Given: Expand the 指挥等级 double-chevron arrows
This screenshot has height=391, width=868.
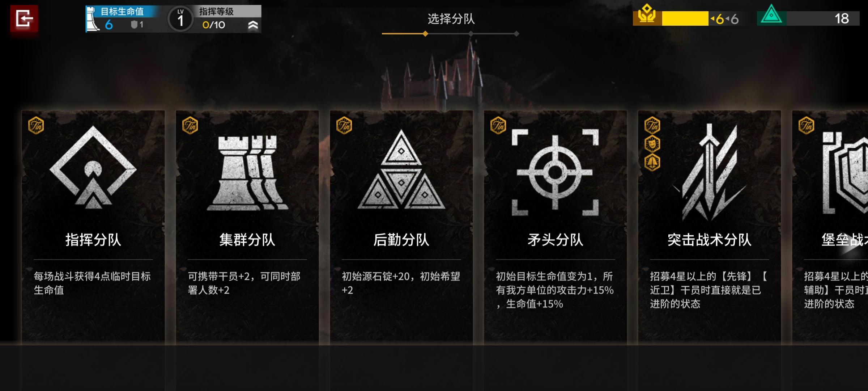Looking at the screenshot, I should [253, 25].
